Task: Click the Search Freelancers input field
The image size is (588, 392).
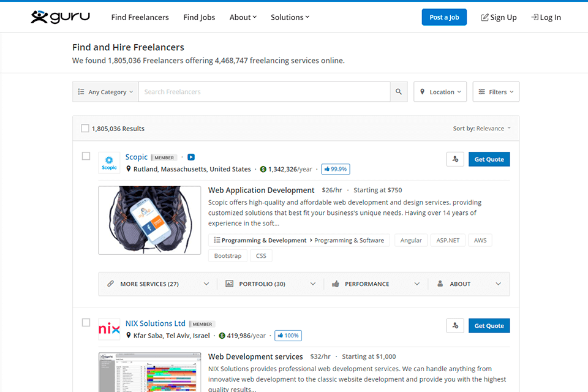Action: point(265,91)
